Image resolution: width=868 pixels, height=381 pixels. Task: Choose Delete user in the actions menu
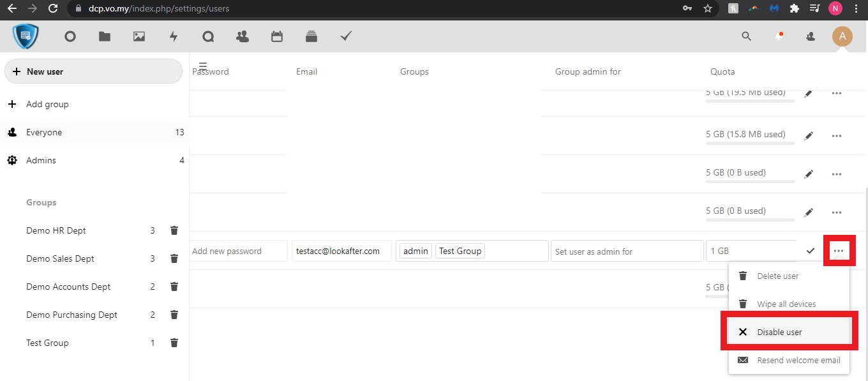[x=777, y=276]
